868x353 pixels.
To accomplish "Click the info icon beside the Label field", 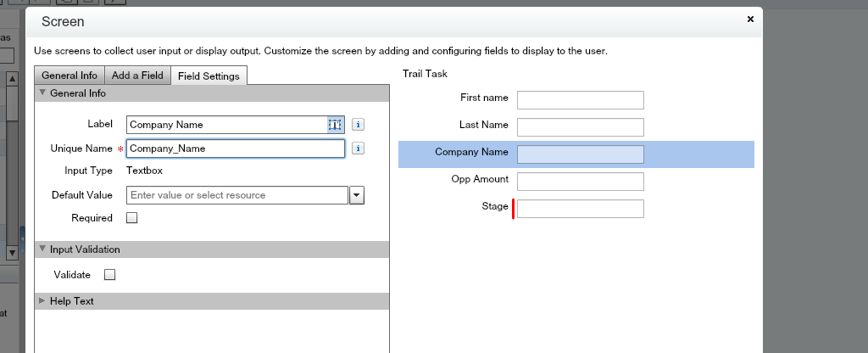I will coord(358,125).
